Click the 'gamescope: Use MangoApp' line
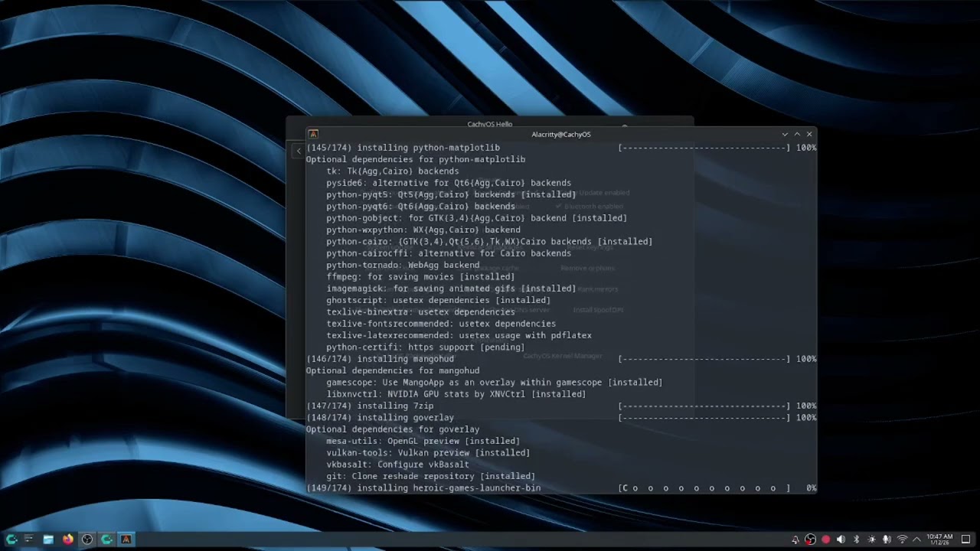Viewport: 980px width, 551px height. tap(495, 383)
